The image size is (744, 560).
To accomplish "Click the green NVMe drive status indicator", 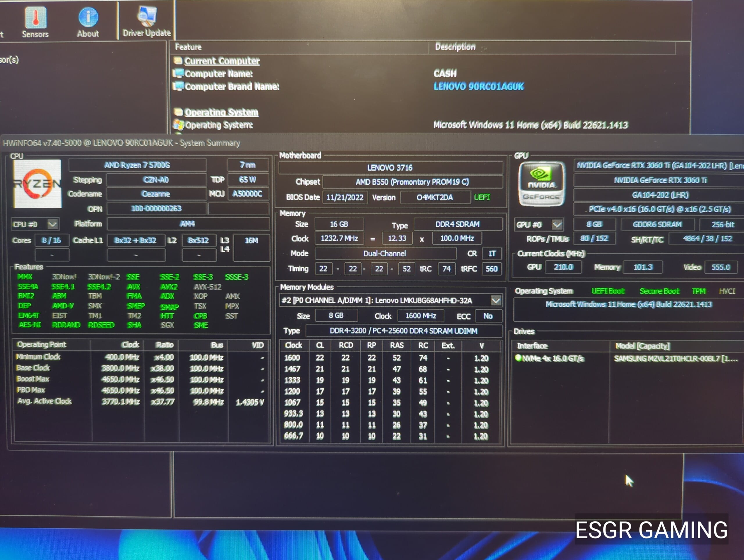I will (518, 358).
